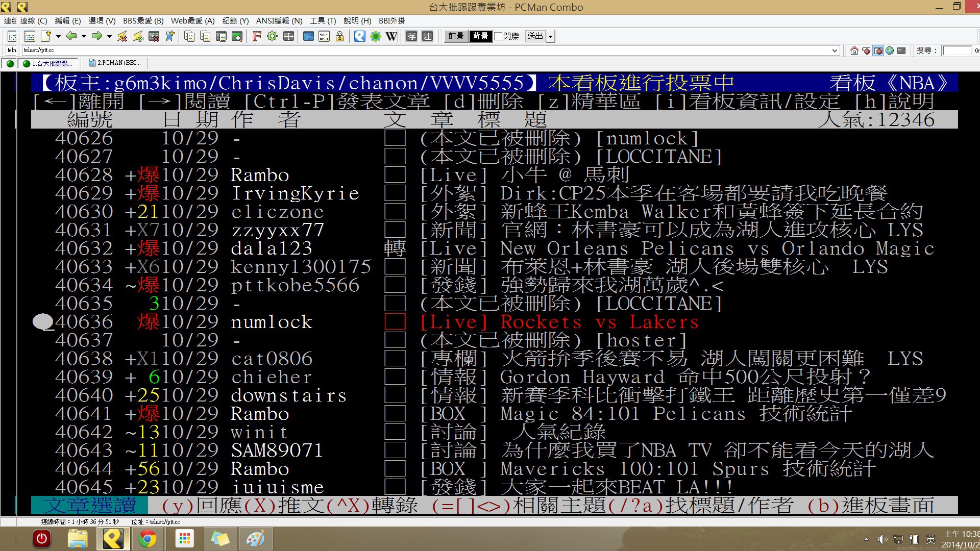The height and width of the screenshot is (551, 980).
Task: Click the green forward arrow icon
Action: [x=96, y=36]
